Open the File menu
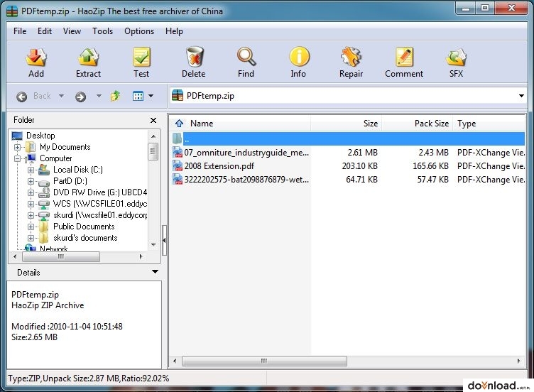This screenshot has width=534, height=392. [20, 31]
